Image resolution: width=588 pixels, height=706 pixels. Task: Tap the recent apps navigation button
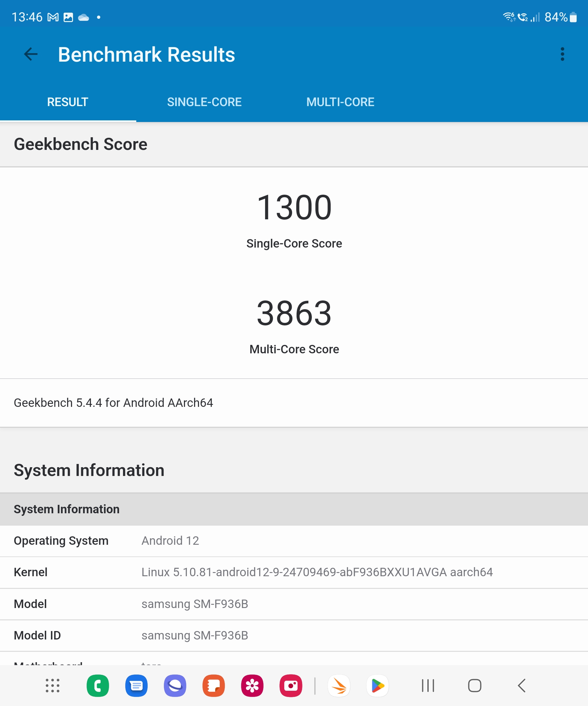click(428, 686)
